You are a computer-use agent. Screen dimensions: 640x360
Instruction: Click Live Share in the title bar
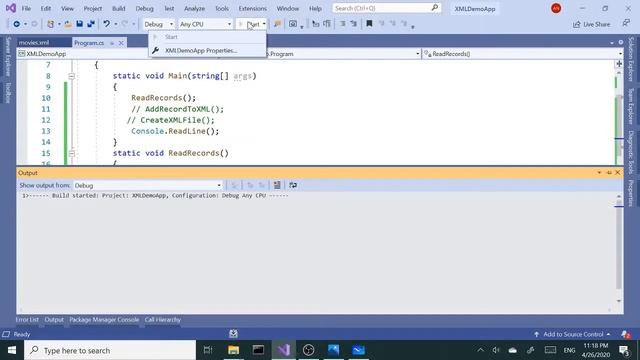(591, 24)
